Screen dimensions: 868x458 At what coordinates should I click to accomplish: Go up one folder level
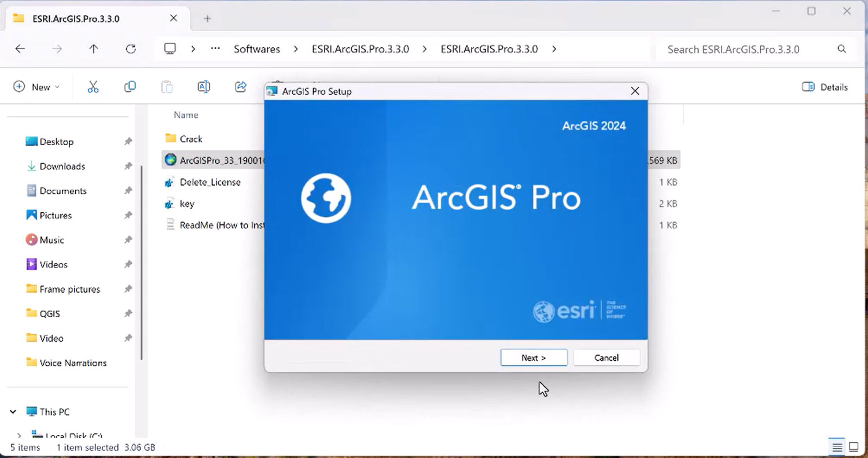(94, 49)
